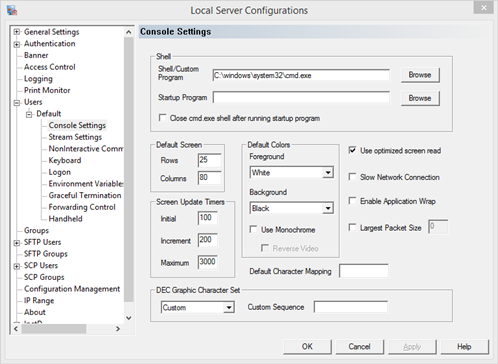Select Handheld in the tree
The height and width of the screenshot is (364, 498).
coord(65,219)
